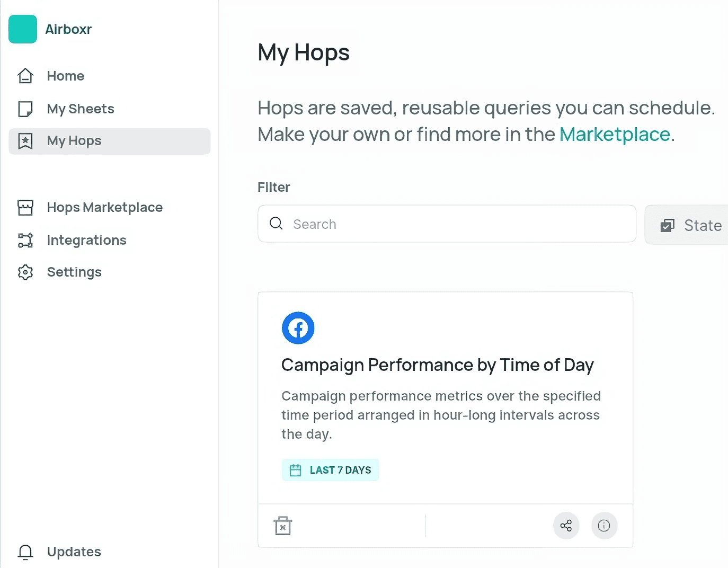728x568 pixels.
Task: Open Campaign Performance by Time of Day
Action: pyautogui.click(x=437, y=365)
